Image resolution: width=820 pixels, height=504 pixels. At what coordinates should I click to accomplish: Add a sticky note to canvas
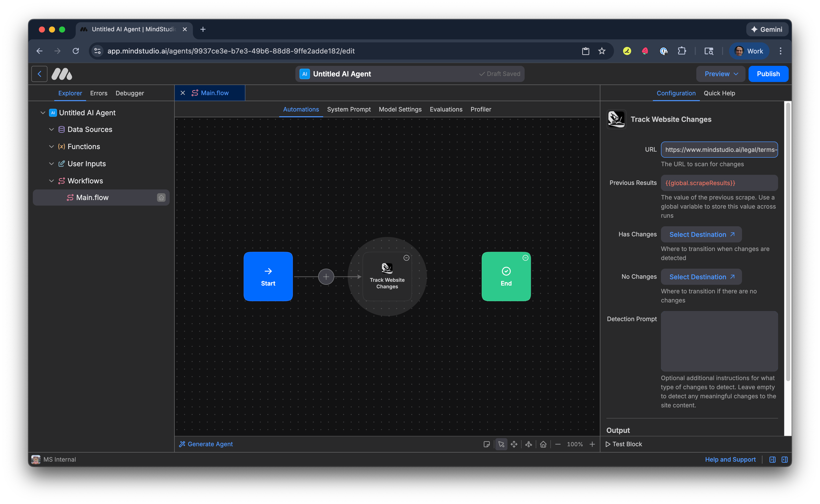click(x=486, y=444)
